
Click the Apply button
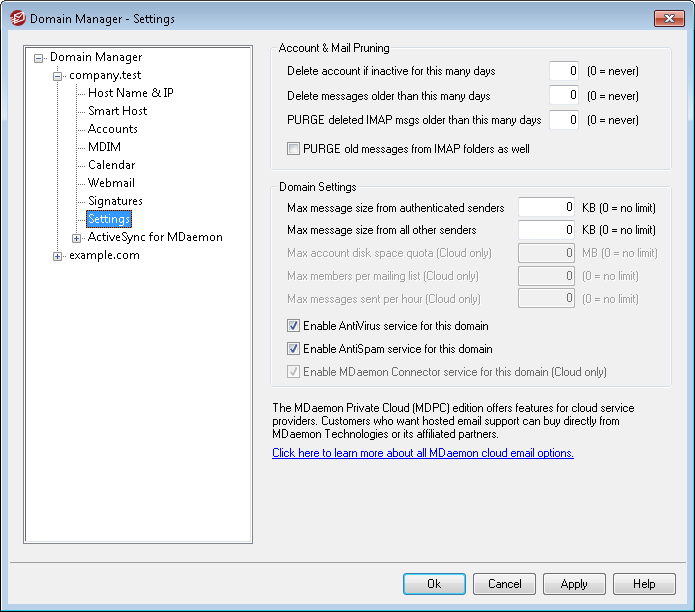point(574,584)
